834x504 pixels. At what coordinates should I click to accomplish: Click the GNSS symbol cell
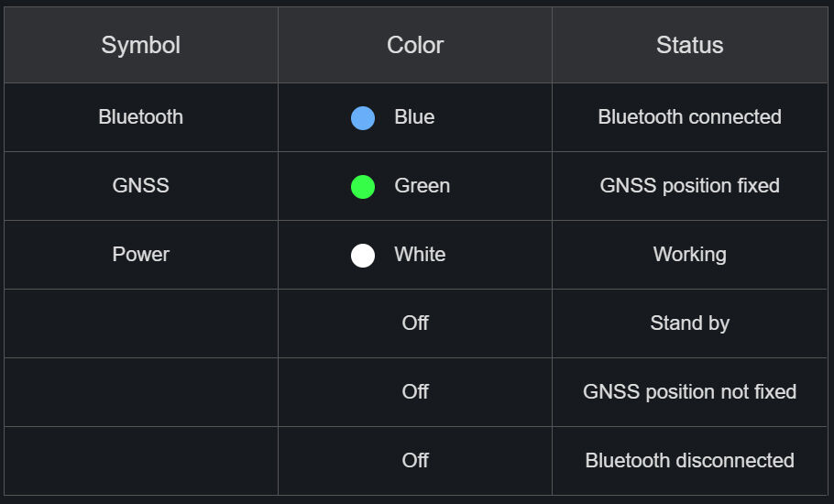click(x=140, y=186)
